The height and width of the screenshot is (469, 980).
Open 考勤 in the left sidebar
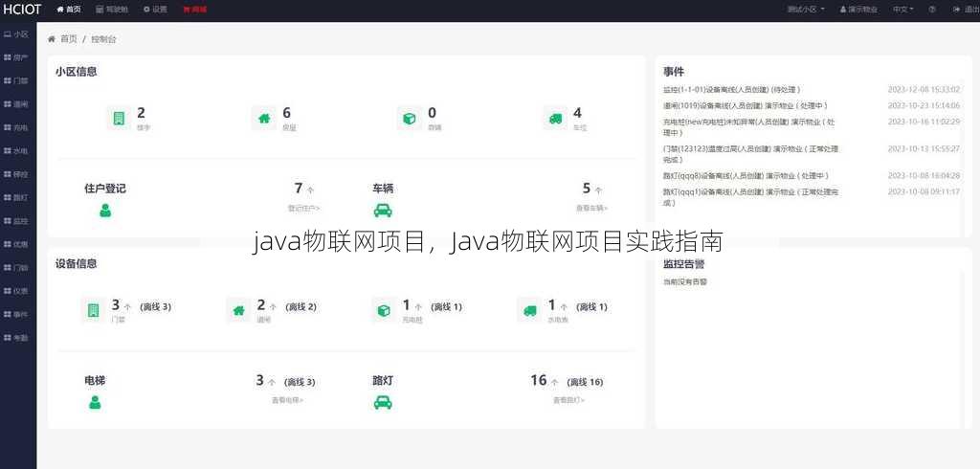pyautogui.click(x=17, y=338)
